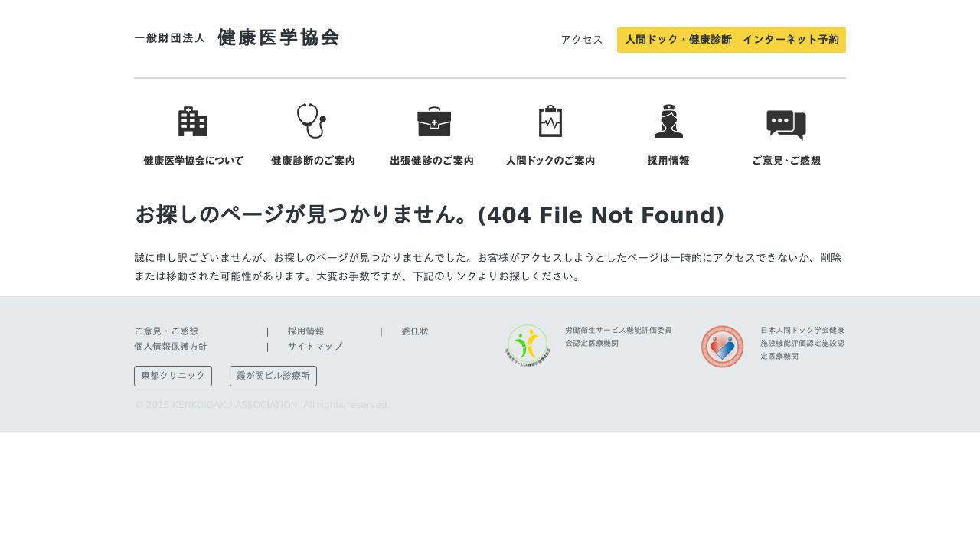Open the 東都クリニック page

tap(173, 376)
